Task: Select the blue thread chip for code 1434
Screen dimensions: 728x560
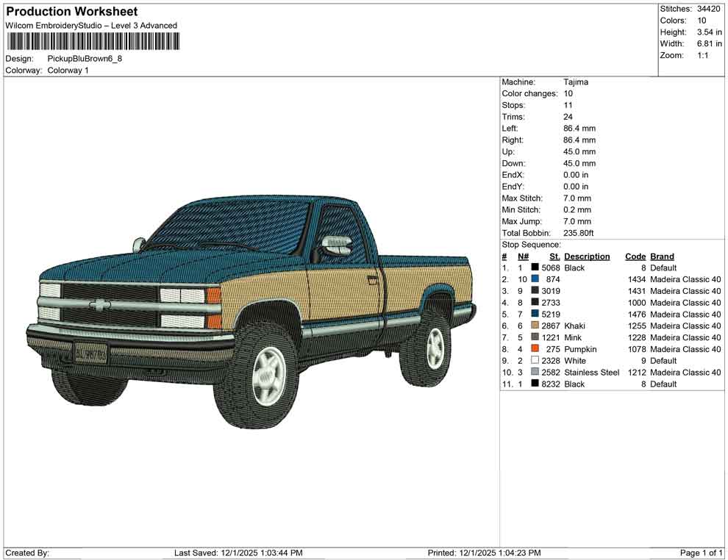Action: click(x=535, y=279)
